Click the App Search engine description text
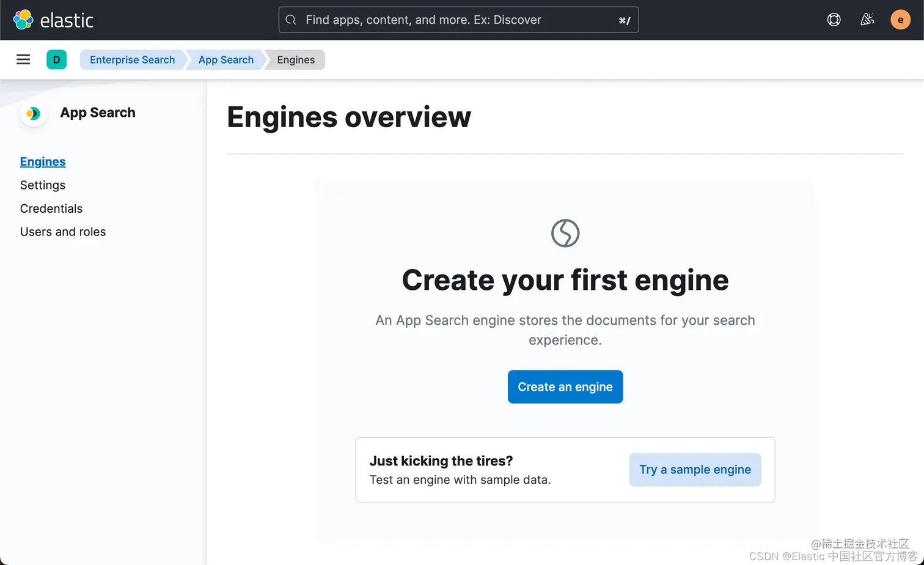924x565 pixels. pos(565,330)
